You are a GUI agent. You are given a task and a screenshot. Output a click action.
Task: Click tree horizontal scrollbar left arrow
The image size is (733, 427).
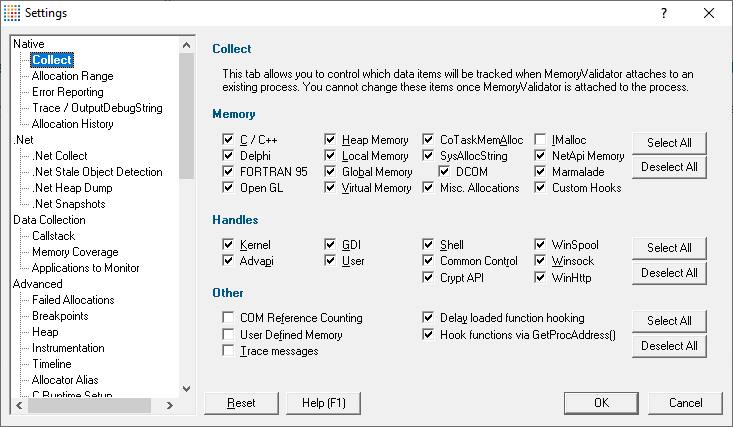(x=19, y=405)
